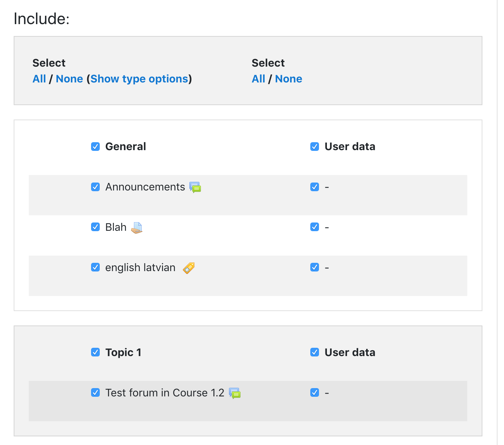
Task: Toggle user data checkbox for Announcements
Action: [315, 187]
